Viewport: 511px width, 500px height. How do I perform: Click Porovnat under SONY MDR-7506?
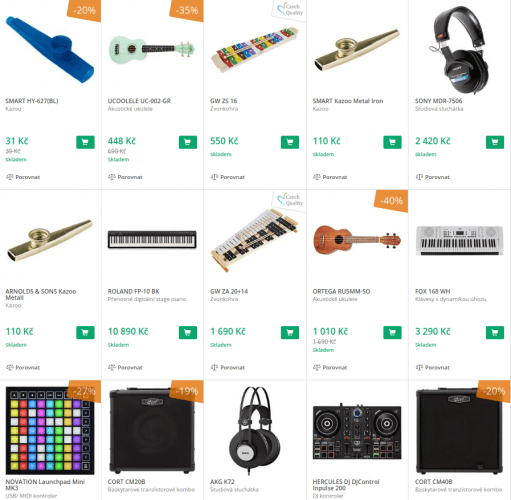[432, 177]
